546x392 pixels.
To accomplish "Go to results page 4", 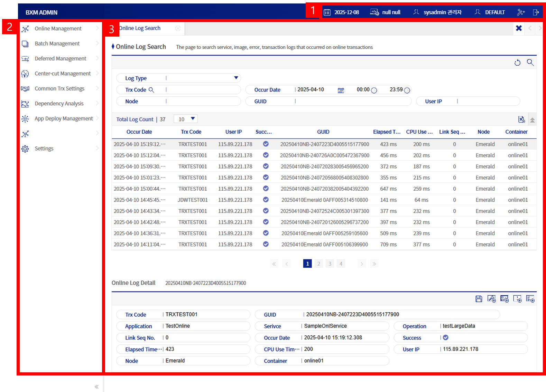I will pos(341,264).
